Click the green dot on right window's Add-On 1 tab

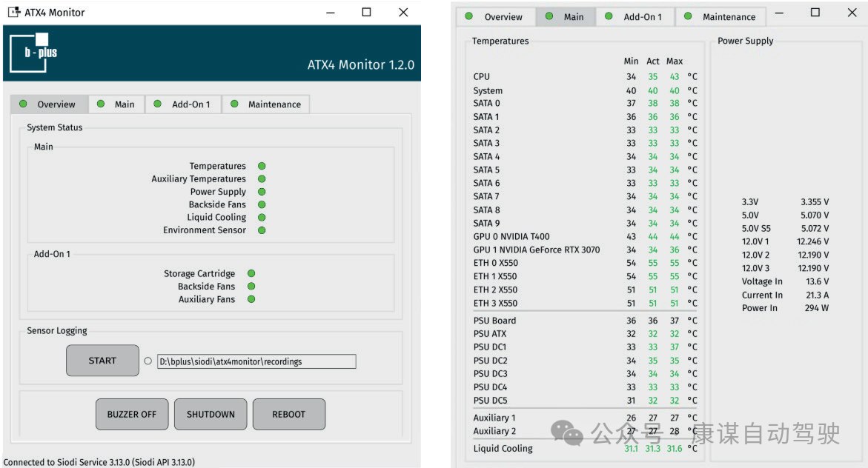click(609, 16)
